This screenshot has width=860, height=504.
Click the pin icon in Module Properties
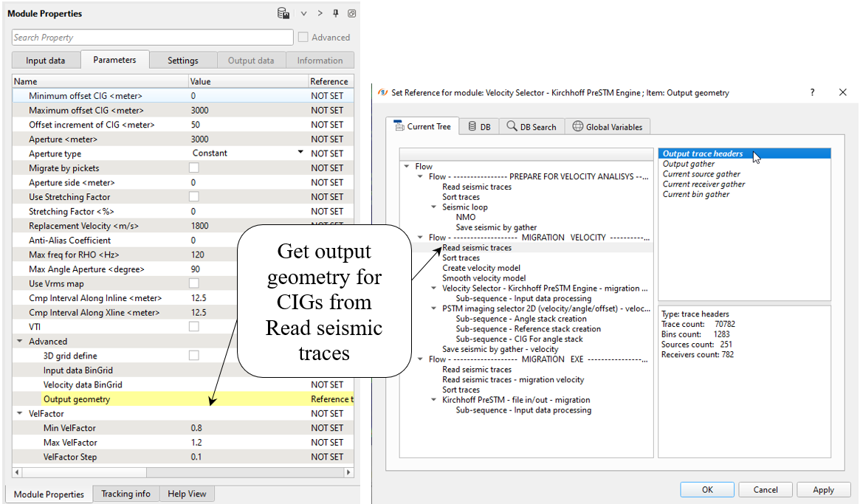coord(336,13)
